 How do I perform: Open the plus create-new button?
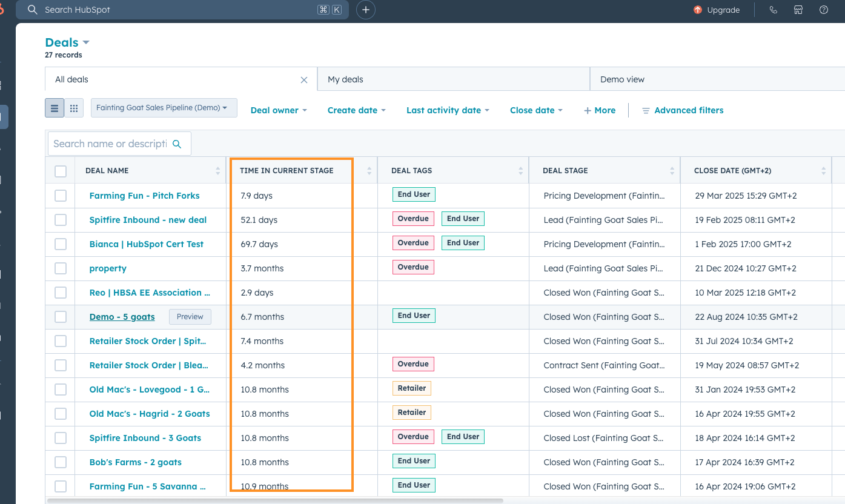click(x=366, y=10)
